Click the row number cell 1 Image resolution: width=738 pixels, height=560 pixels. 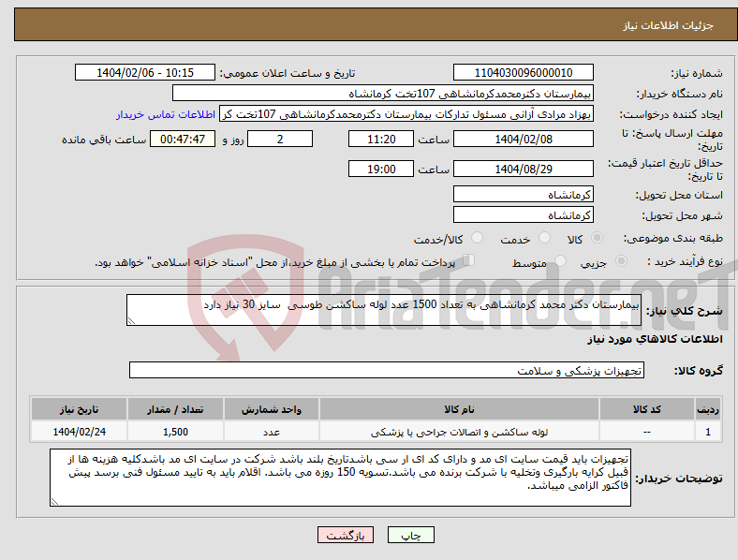[x=708, y=432]
